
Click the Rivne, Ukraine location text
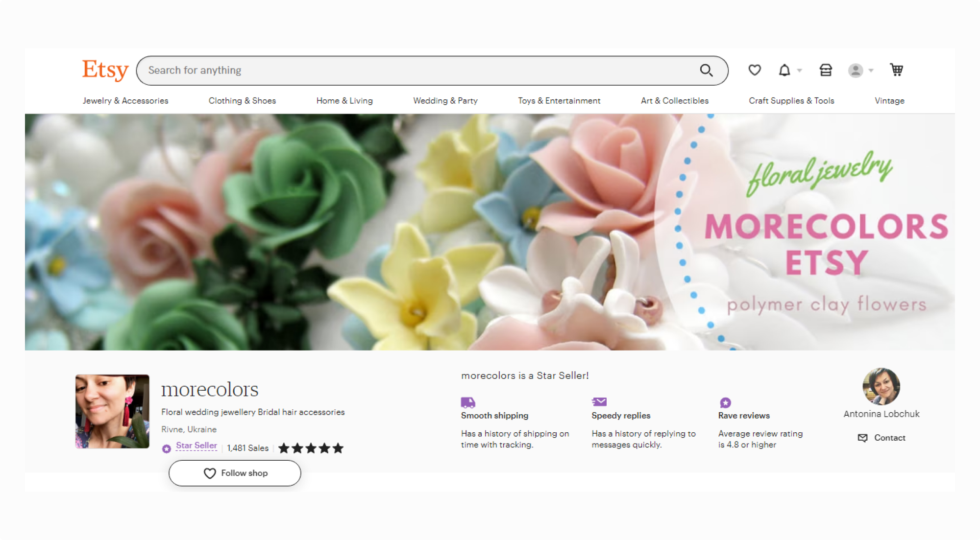pos(189,429)
